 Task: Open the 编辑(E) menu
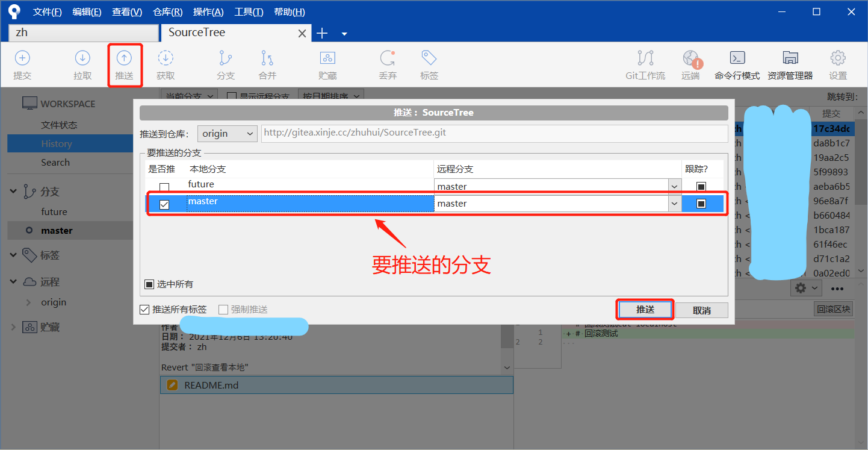tap(87, 12)
